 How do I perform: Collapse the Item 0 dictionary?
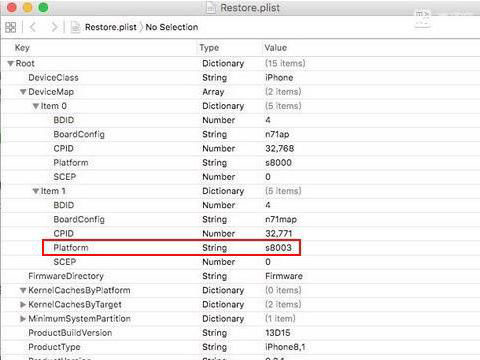point(36,106)
